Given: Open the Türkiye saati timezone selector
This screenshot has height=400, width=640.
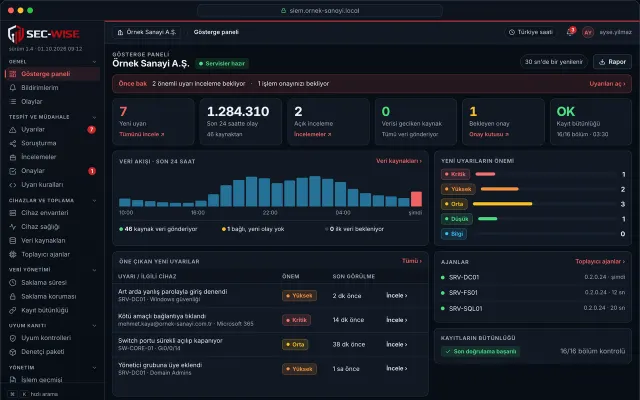Looking at the screenshot, I should point(531,32).
